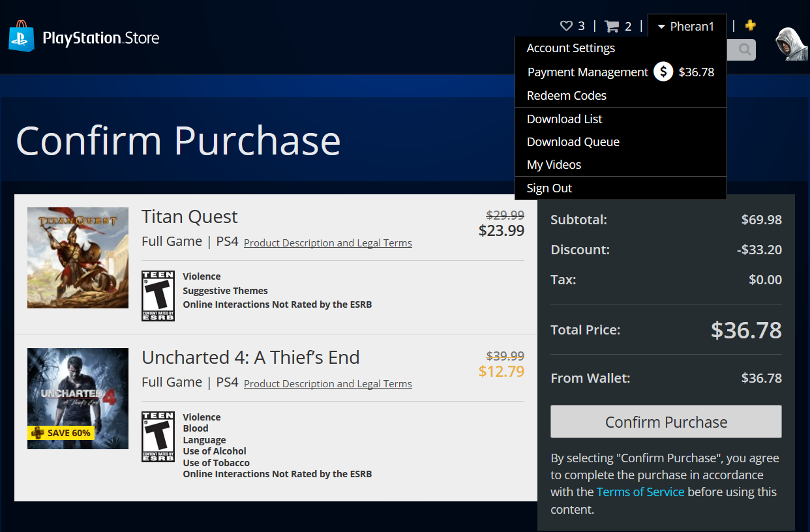Click the $23.99 Titan Quest price
The image size is (810, 532).
click(502, 231)
